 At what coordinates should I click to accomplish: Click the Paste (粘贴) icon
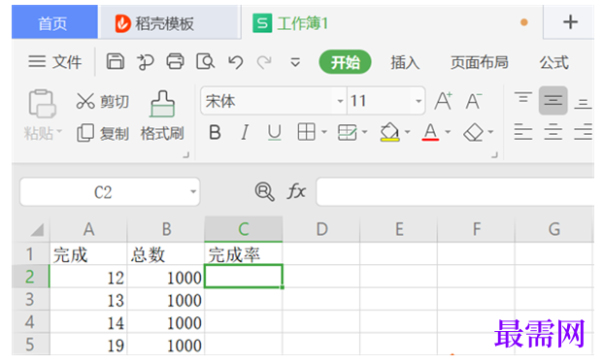42,104
